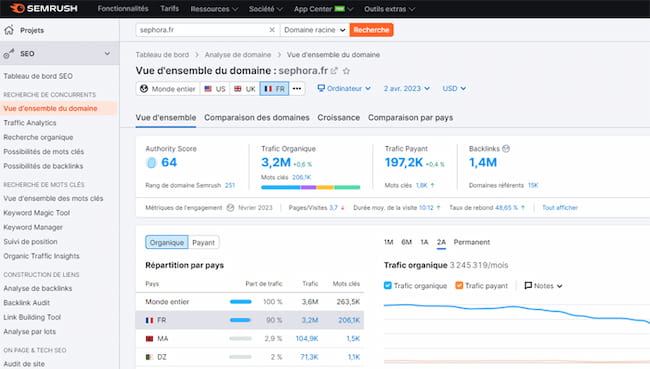Select the FR flag database
Image resolution: width=650 pixels, height=369 pixels.
(x=274, y=89)
